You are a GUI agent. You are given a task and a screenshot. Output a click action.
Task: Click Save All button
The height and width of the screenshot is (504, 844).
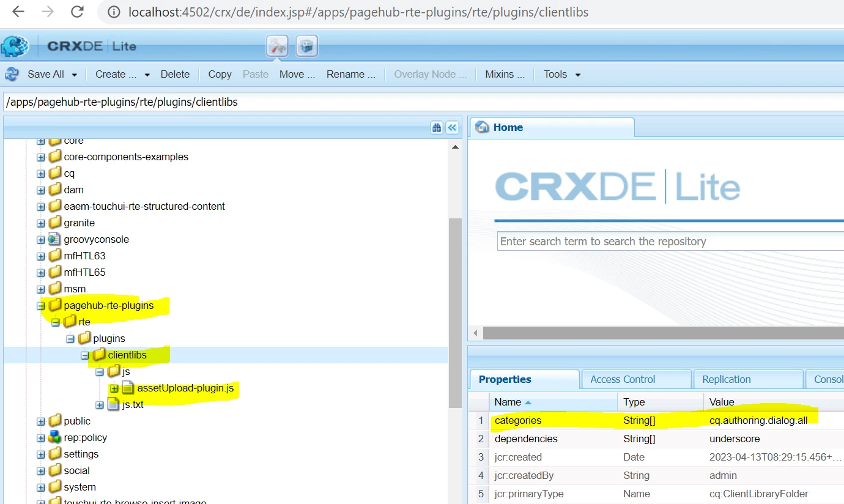(x=46, y=74)
